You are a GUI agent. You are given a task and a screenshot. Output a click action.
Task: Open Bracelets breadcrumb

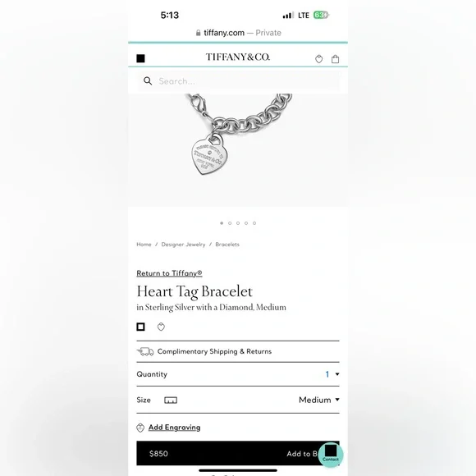pos(227,245)
